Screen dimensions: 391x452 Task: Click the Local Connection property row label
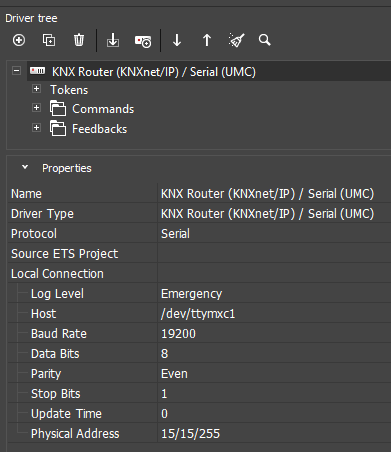(57, 274)
